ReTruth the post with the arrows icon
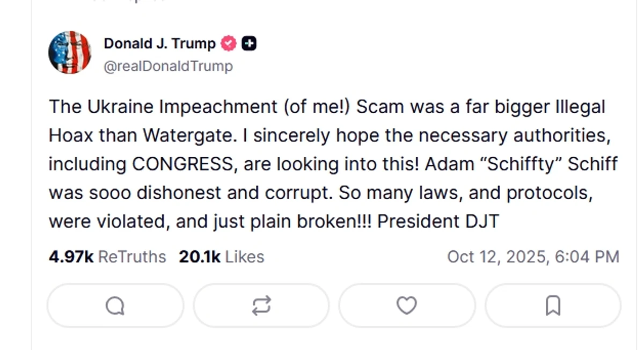This screenshot has height=350, width=644. 261,306
